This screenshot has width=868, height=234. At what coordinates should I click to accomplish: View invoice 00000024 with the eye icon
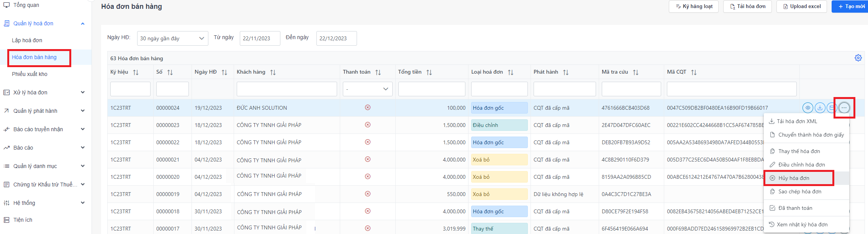(x=808, y=108)
